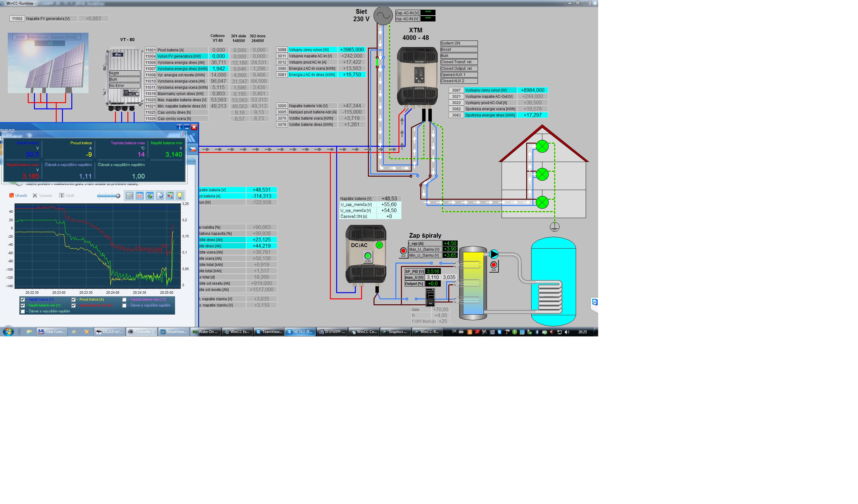Click the gear settings icon in chart toolbar

[x=129, y=196]
